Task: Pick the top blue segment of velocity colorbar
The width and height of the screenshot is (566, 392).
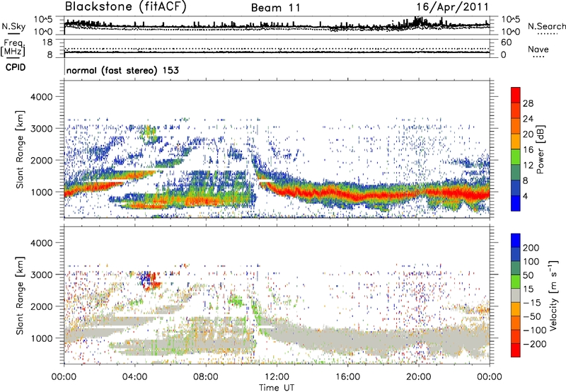Action: click(x=516, y=241)
